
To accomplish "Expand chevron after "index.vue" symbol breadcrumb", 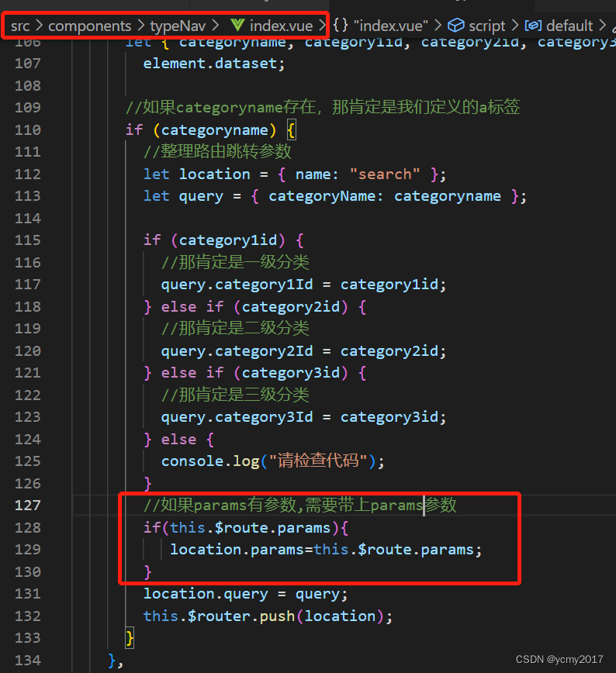I will pos(438,26).
